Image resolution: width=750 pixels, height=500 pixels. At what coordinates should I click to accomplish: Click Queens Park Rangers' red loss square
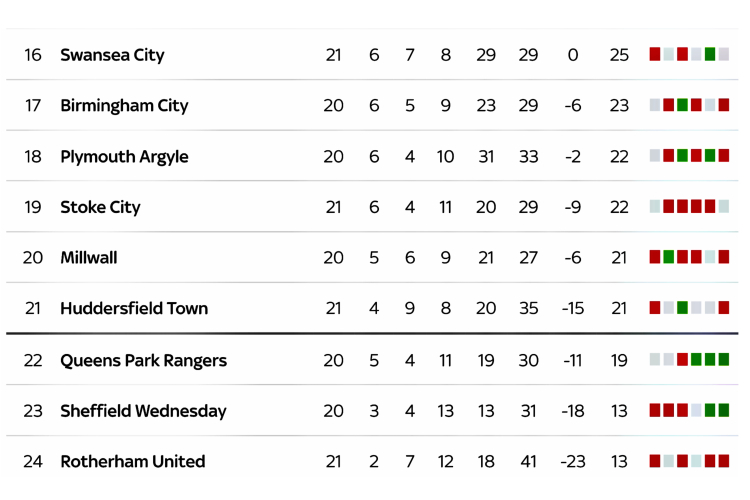pyautogui.click(x=682, y=360)
